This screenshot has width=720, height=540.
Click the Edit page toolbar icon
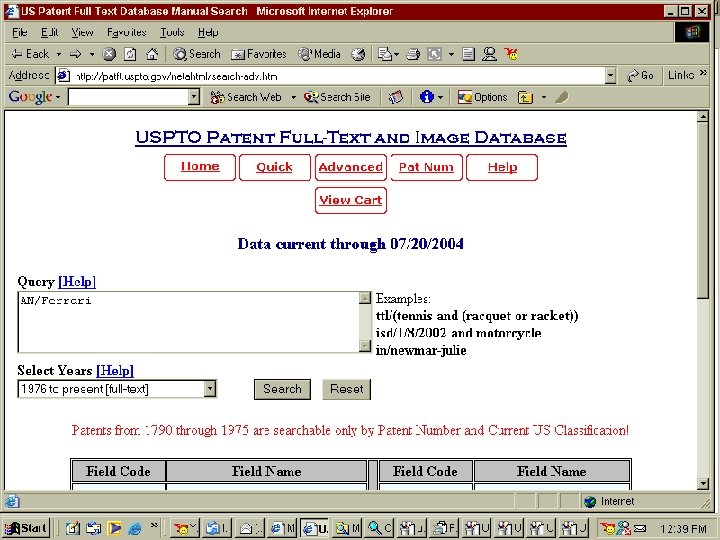pos(434,54)
